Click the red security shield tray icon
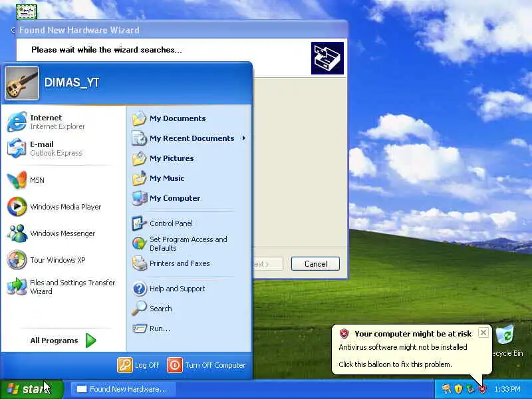The width and height of the screenshot is (532, 399). pyautogui.click(x=482, y=388)
